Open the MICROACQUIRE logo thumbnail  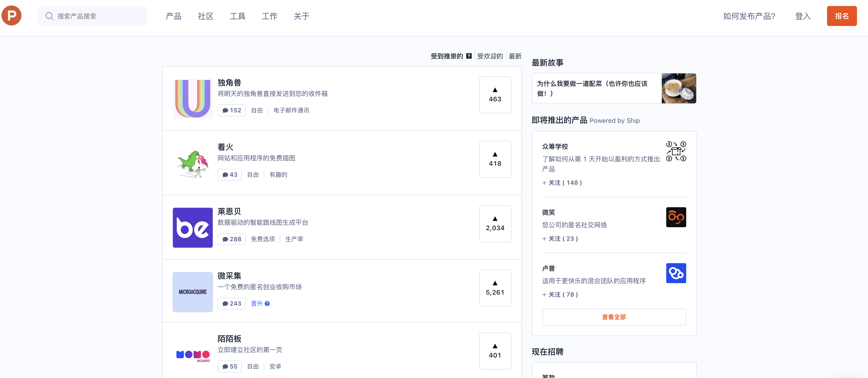click(192, 292)
